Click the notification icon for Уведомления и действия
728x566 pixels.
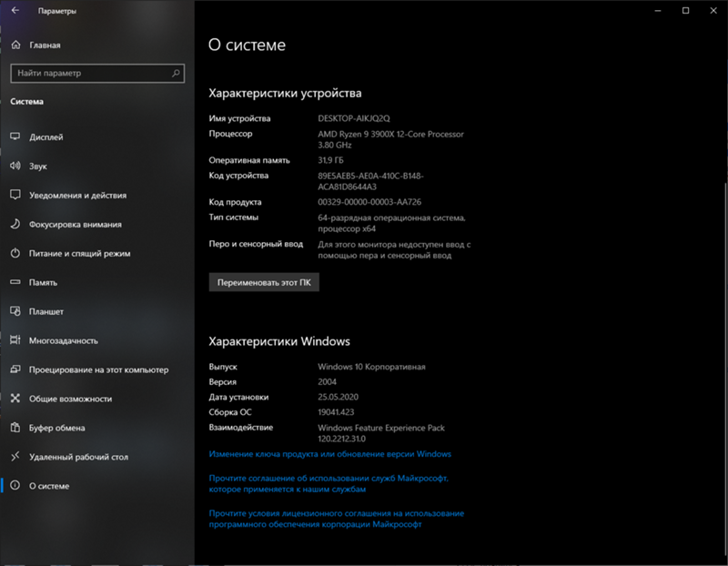[15, 195]
